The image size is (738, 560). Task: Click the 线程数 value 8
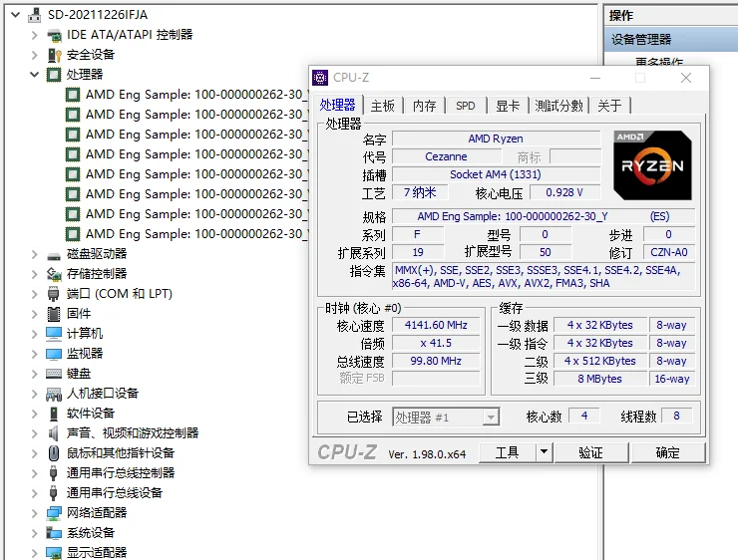coord(676,416)
